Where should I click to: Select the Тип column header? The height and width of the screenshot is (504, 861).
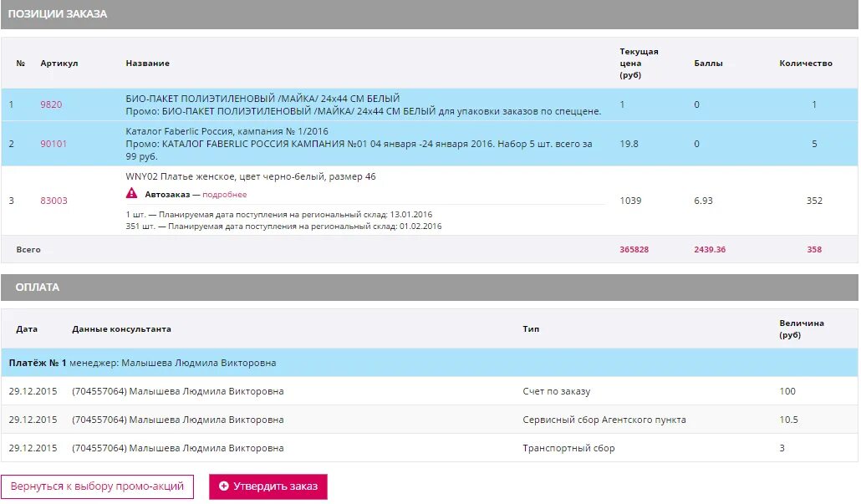click(x=531, y=328)
